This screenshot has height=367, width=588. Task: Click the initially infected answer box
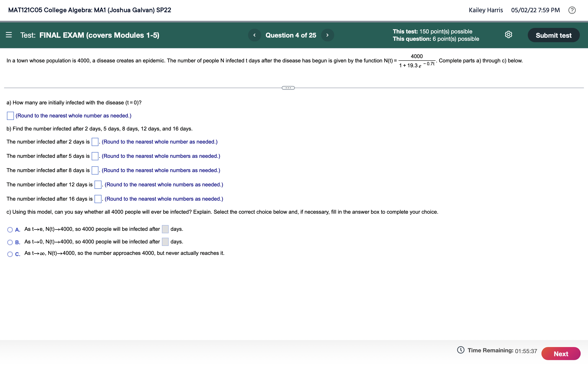[10, 116]
